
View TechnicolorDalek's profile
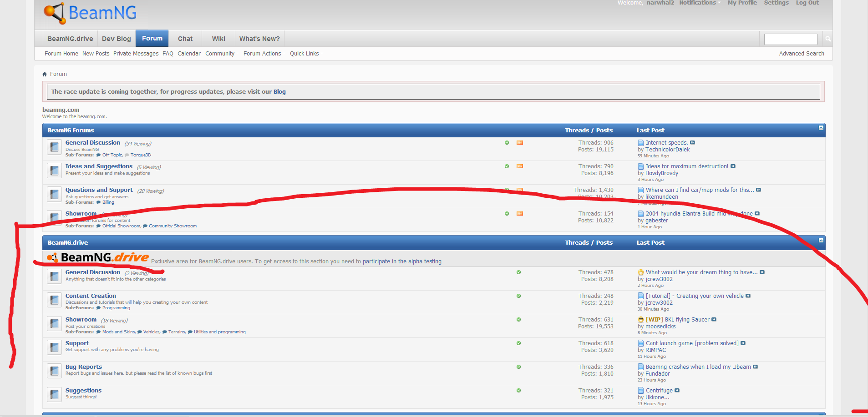pyautogui.click(x=667, y=150)
